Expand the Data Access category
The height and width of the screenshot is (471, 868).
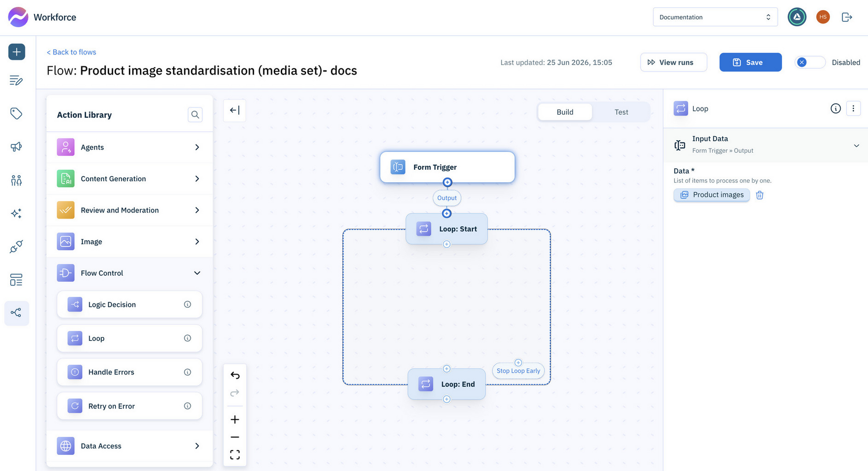tap(130, 446)
